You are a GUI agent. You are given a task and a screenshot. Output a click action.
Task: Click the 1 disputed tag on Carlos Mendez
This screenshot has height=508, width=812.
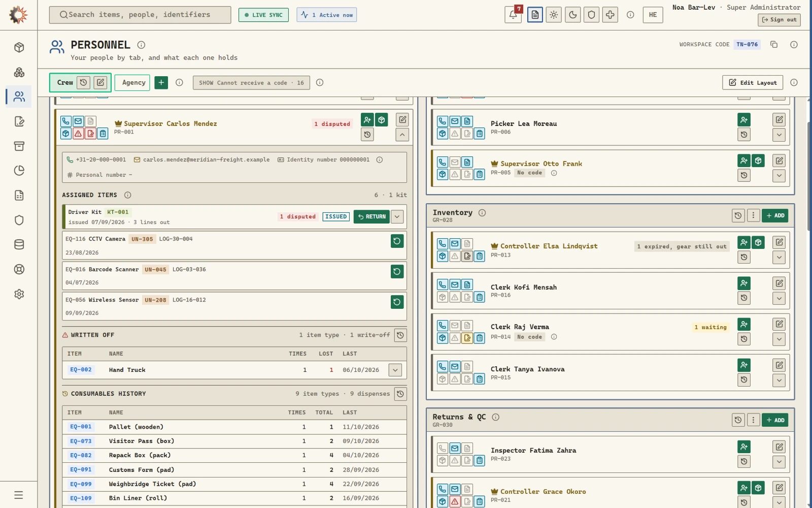332,124
